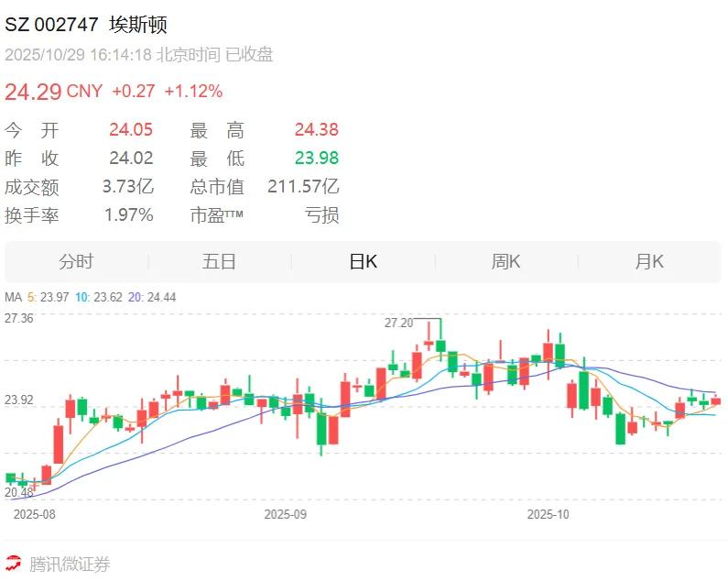728x581 pixels.
Task: Click the 腾讯微证券 brand link
Action: pos(70,565)
